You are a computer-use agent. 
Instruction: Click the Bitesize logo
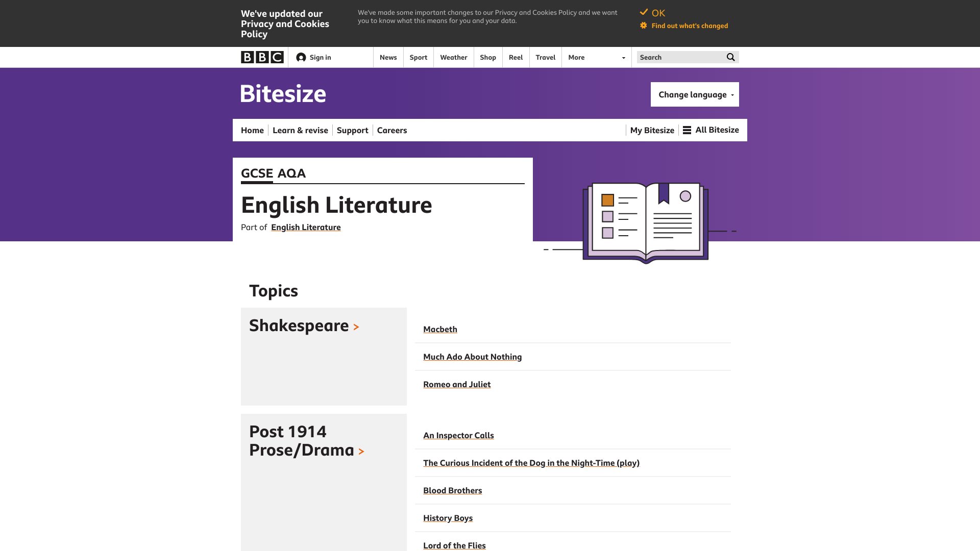pyautogui.click(x=283, y=94)
